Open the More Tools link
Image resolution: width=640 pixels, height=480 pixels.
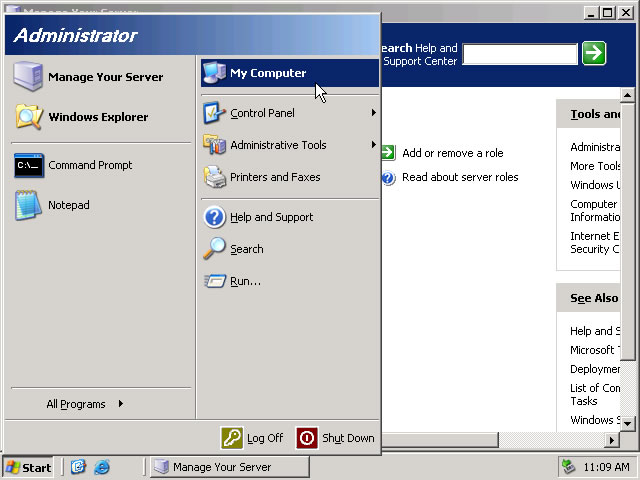click(x=595, y=166)
